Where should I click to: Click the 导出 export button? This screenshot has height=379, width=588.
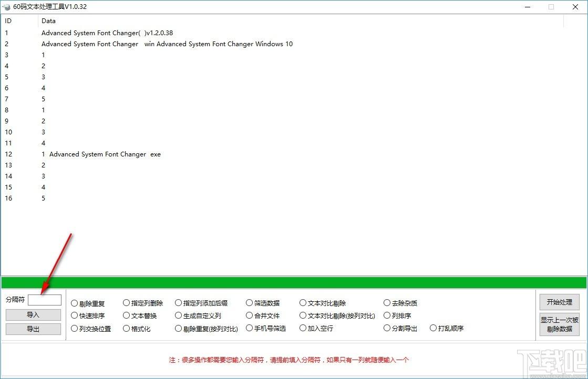click(33, 329)
